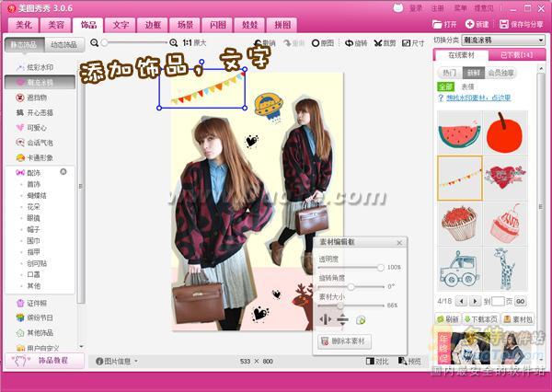The width and height of the screenshot is (552, 392).
Task: Select the giraffe sticker thumbnail
Action: (505, 269)
